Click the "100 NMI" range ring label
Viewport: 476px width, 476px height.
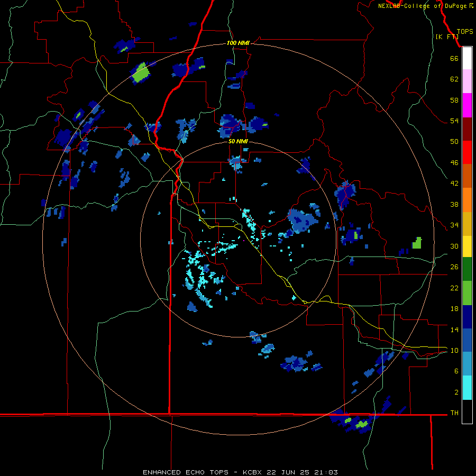click(x=238, y=43)
